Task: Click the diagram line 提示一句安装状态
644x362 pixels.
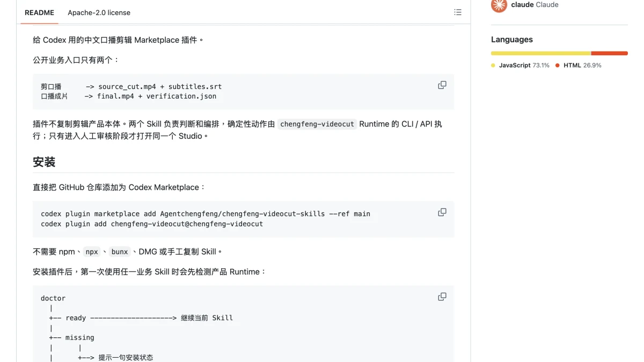Action: coord(115,357)
